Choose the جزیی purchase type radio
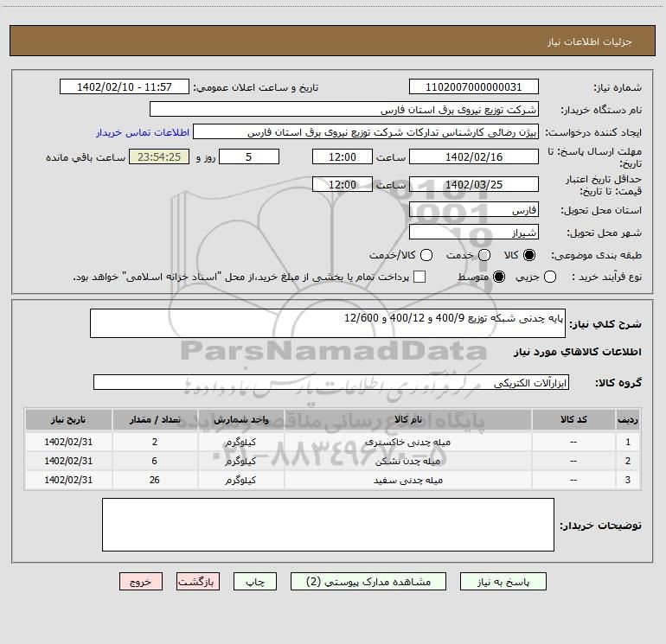The height and width of the screenshot is (644, 666). pyautogui.click(x=549, y=277)
